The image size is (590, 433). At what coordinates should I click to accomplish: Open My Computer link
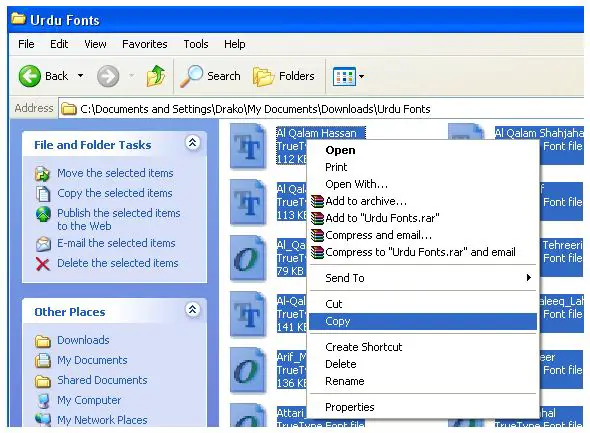(x=89, y=400)
